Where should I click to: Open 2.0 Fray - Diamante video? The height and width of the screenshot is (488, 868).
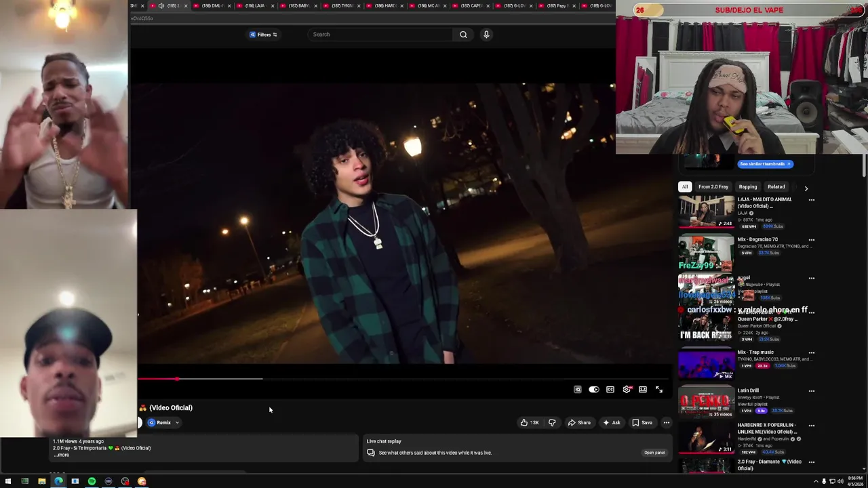pos(706,466)
